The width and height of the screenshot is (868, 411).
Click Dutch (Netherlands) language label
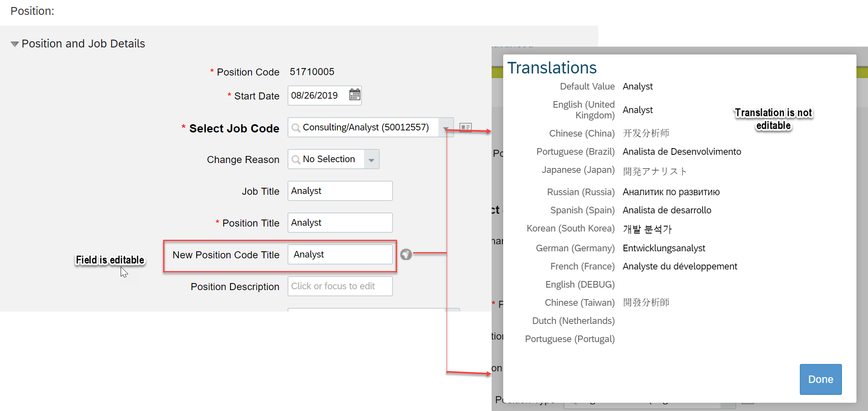573,321
